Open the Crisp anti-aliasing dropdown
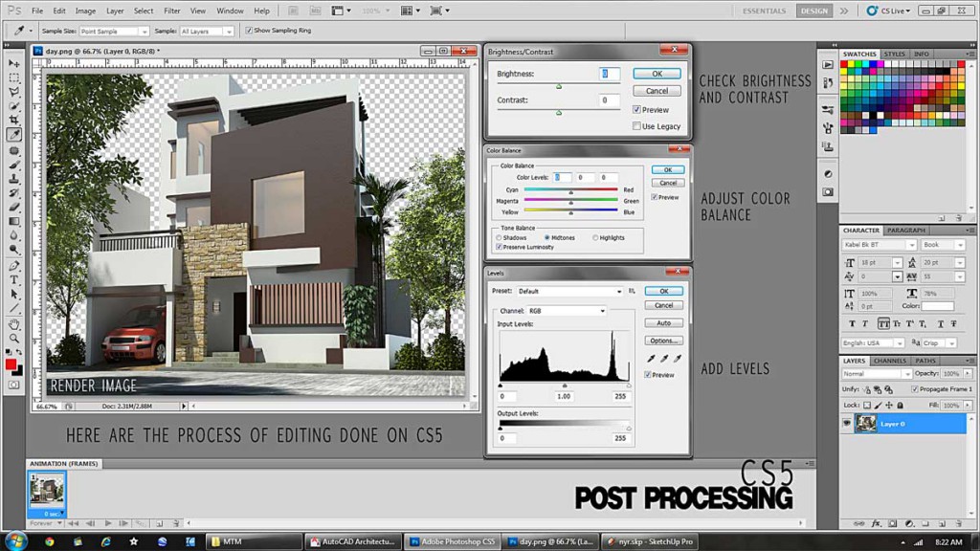Viewport: 980px width, 551px height. pos(940,343)
